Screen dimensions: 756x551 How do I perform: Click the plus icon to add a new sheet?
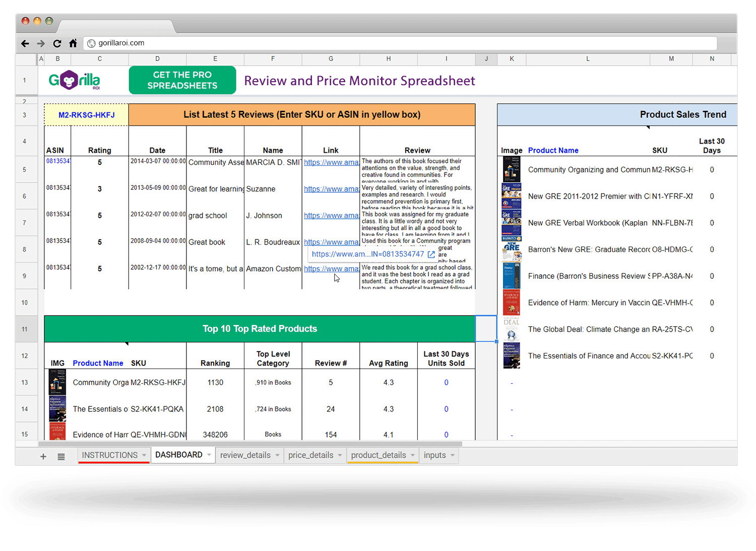click(x=43, y=456)
